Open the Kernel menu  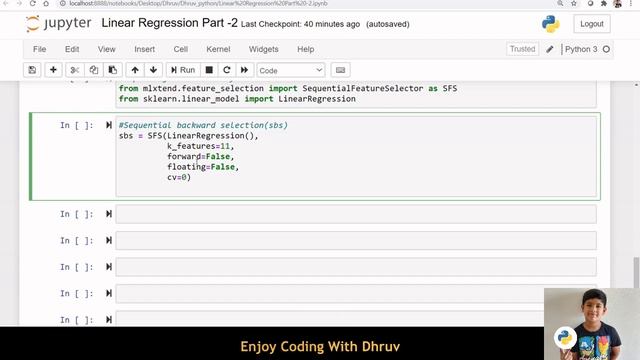click(x=218, y=49)
